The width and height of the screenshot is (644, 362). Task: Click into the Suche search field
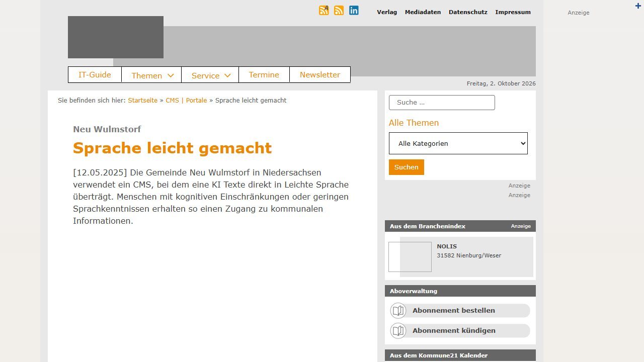pyautogui.click(x=442, y=103)
